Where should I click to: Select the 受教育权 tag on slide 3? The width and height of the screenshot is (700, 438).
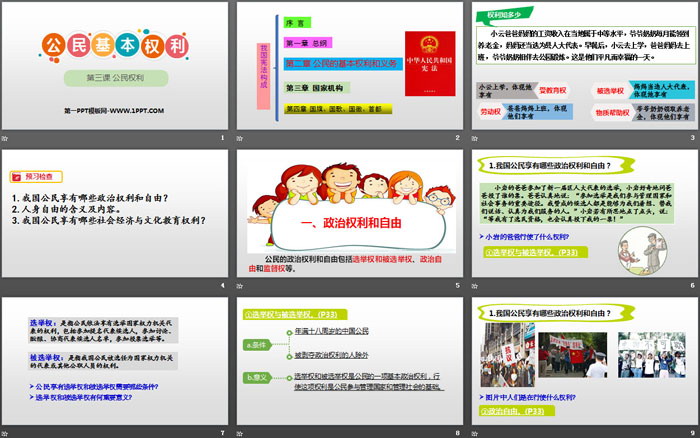(x=548, y=90)
